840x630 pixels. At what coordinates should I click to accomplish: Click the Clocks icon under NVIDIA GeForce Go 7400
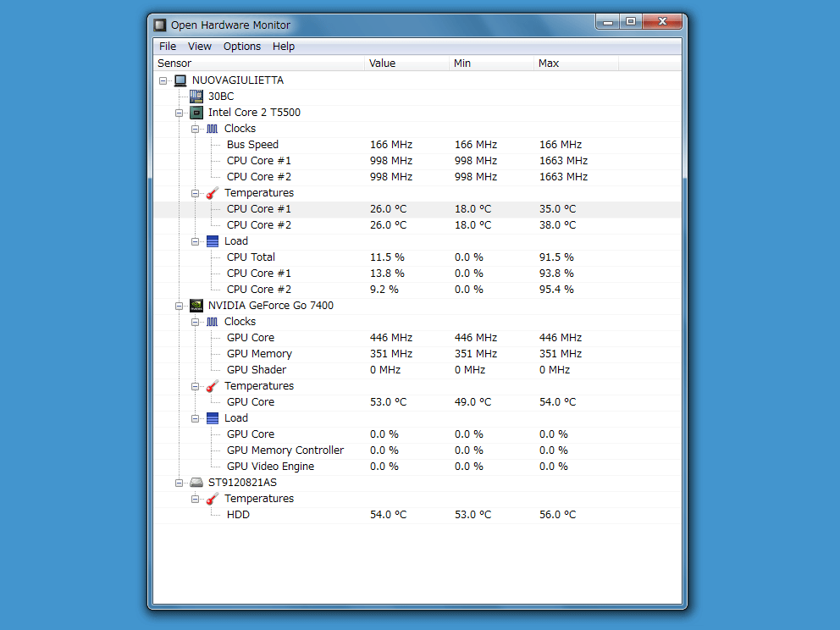(213, 322)
